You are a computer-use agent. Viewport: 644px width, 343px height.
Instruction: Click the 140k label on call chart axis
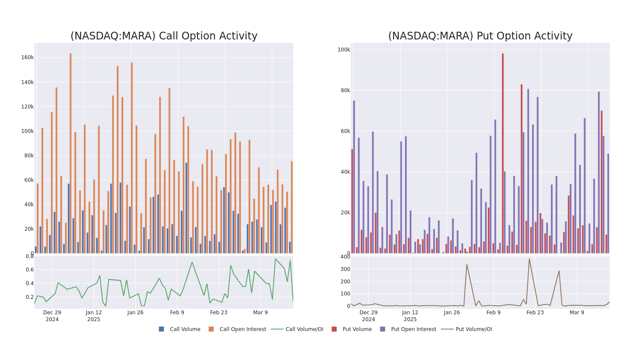pyautogui.click(x=27, y=82)
